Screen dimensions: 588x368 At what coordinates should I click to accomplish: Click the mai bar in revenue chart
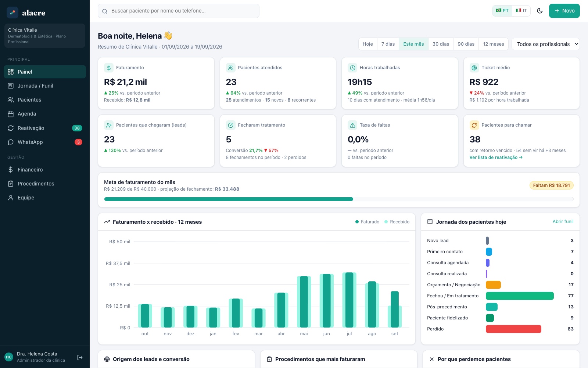coord(304,302)
